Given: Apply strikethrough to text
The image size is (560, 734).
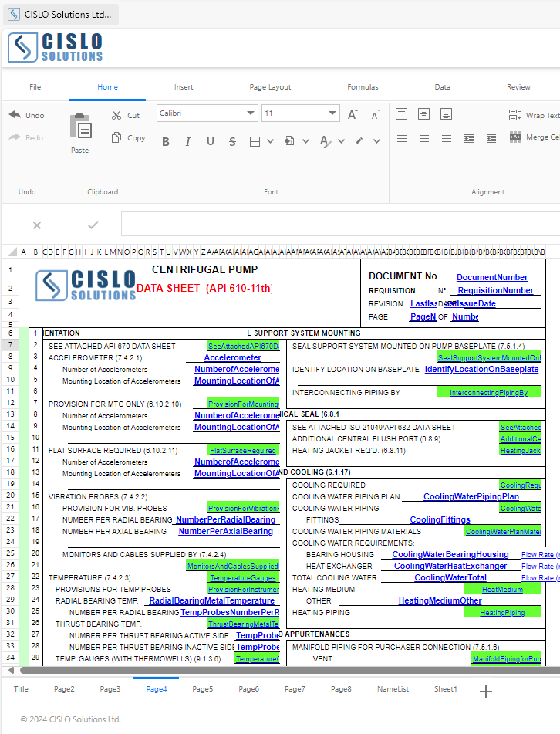Looking at the screenshot, I should 232,142.
